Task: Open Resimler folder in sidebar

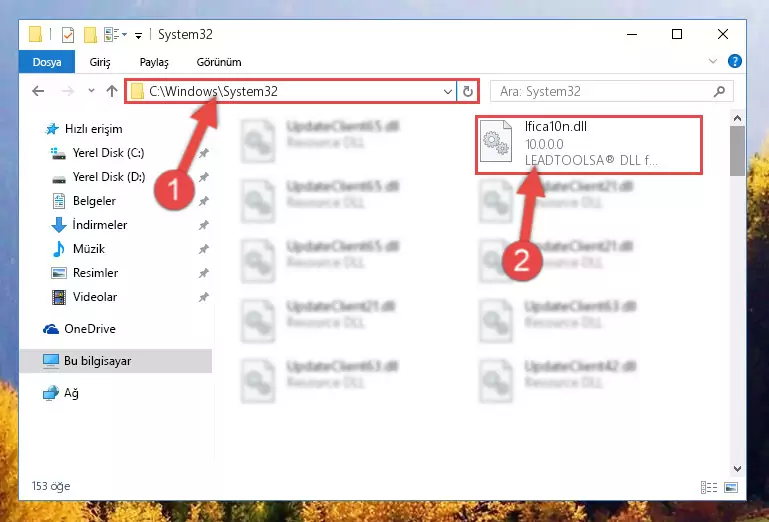Action: pyautogui.click(x=95, y=273)
